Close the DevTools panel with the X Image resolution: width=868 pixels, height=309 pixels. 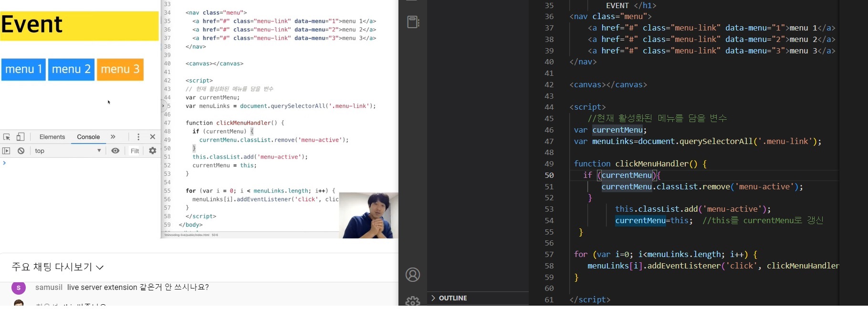pyautogui.click(x=153, y=137)
